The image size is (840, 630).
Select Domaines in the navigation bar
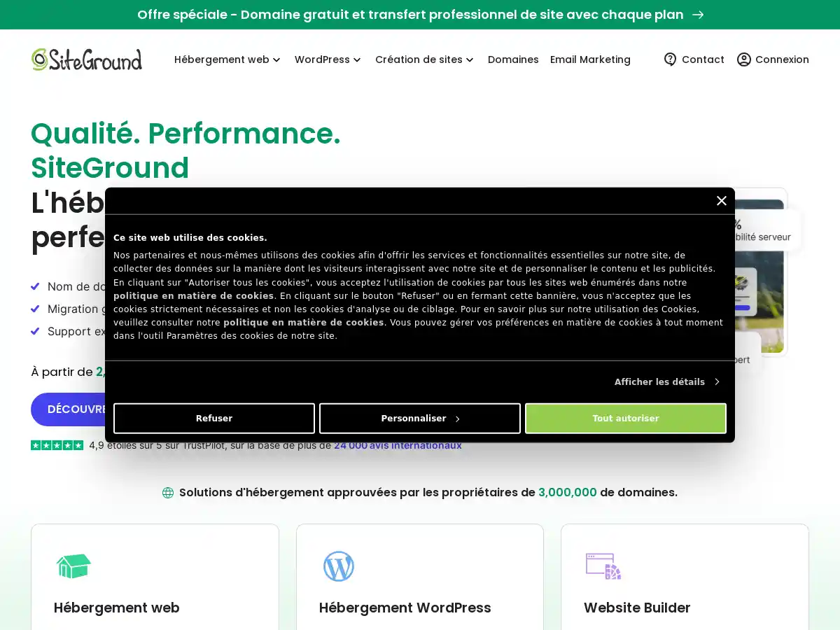click(513, 59)
